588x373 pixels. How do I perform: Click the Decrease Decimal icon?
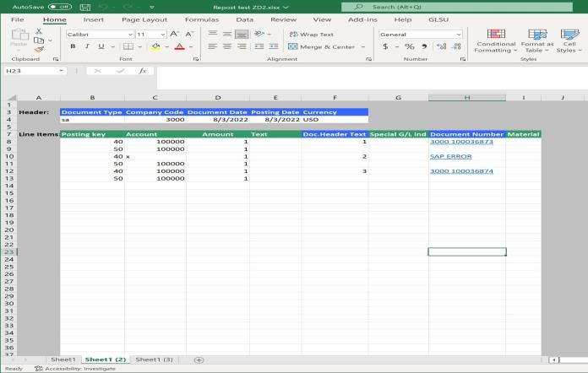click(x=456, y=46)
